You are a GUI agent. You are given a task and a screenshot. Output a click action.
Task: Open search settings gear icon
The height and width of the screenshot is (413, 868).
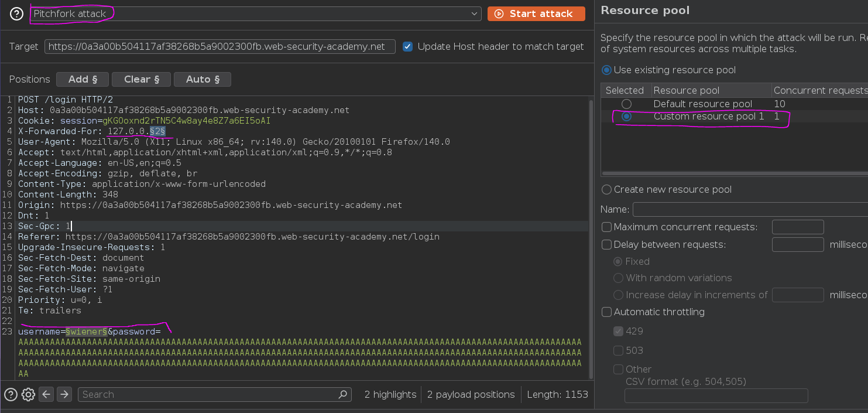coord(29,394)
